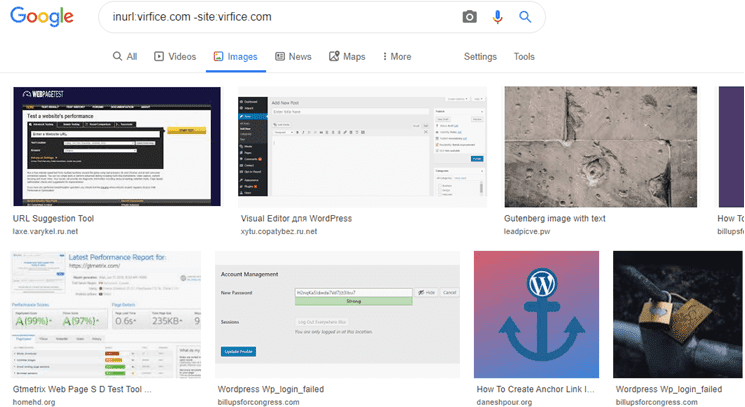Click the homehd.org source link
Image resolution: width=745 pixels, height=407 pixels.
click(x=34, y=402)
